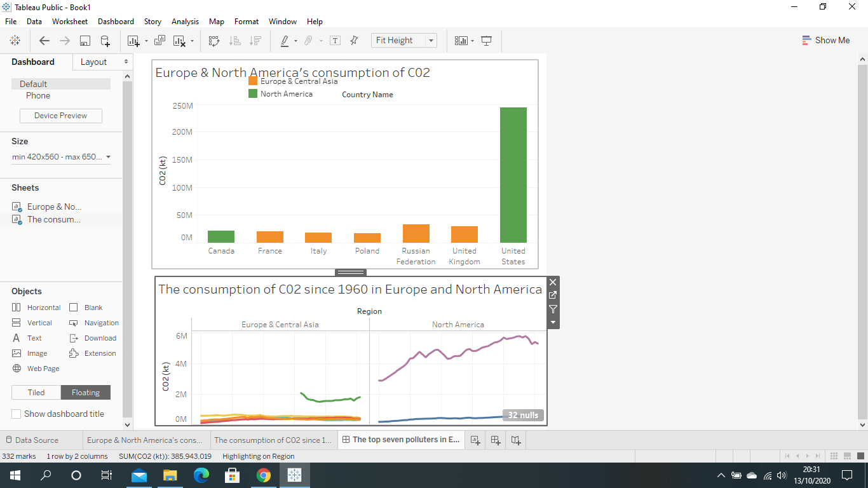This screenshot has height=488, width=868.
Task: Undo with the back arrow
Action: click(44, 41)
